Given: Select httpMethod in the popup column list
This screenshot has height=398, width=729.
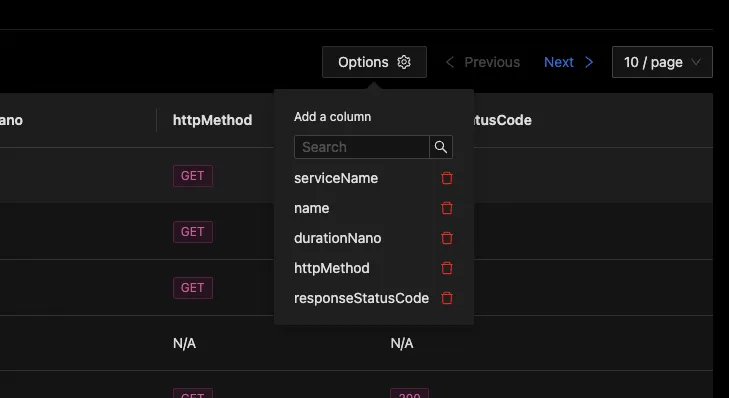Looking at the screenshot, I should click(332, 268).
